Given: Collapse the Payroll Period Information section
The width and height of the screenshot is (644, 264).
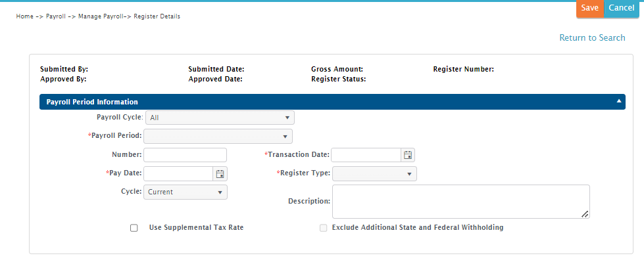Looking at the screenshot, I should pyautogui.click(x=618, y=102).
